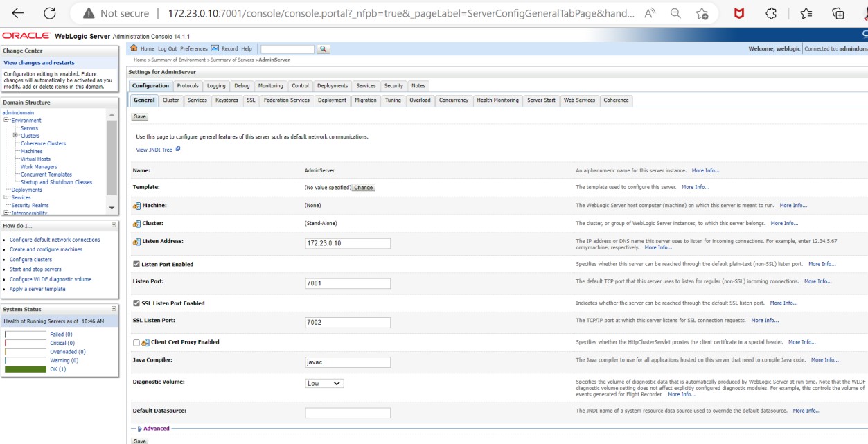Click the Log Out link
The width and height of the screenshot is (868, 444).
(x=167, y=48)
